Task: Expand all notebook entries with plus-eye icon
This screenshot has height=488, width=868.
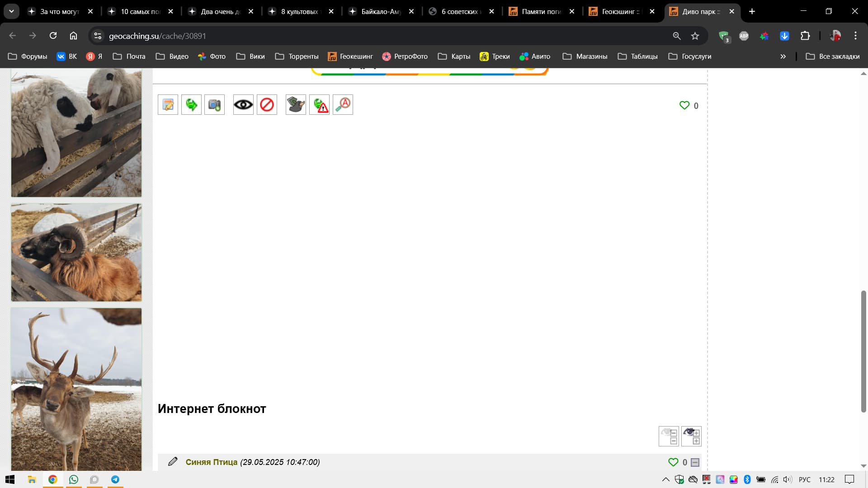Action: point(691,436)
